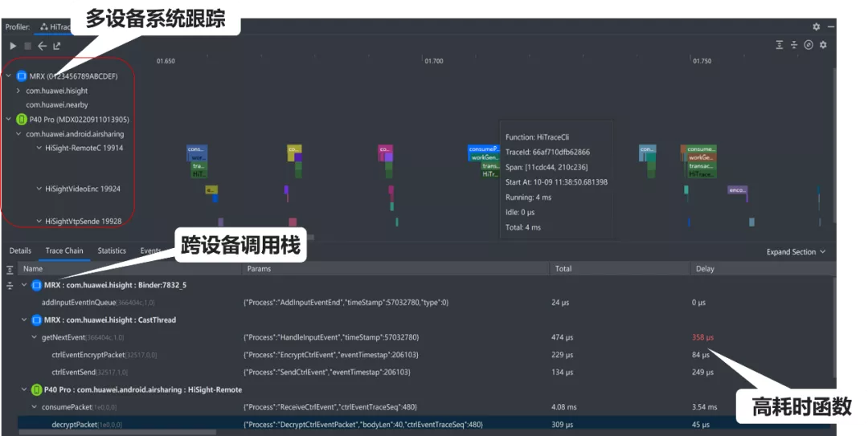Open the Statistics tab
The image size is (868, 436).
coord(112,251)
